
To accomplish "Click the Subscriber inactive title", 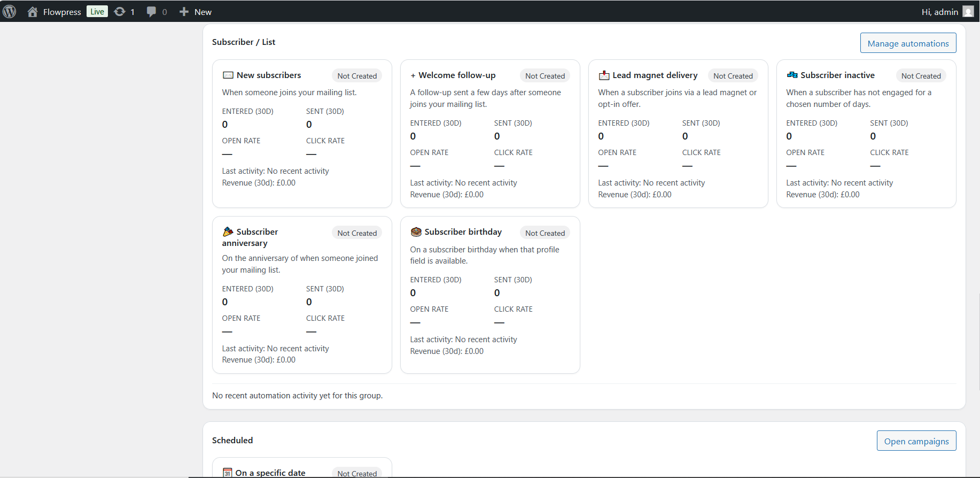I will click(x=837, y=75).
